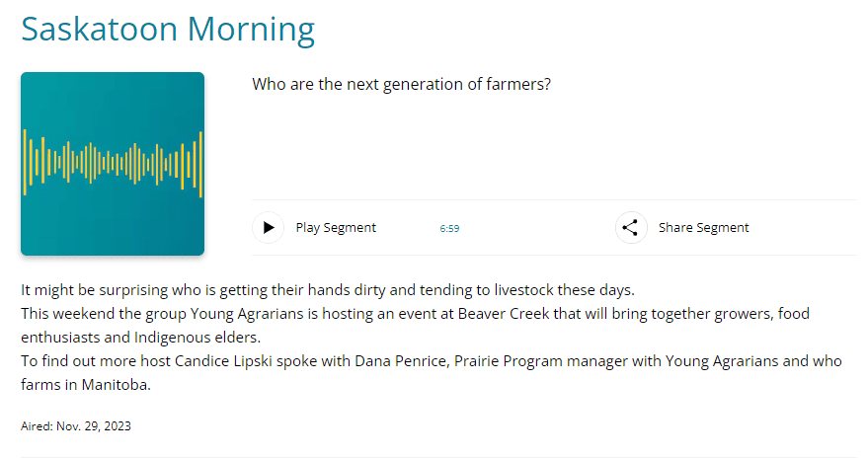Click the "Aired: Nov. 29, 2023" date

coord(76,426)
